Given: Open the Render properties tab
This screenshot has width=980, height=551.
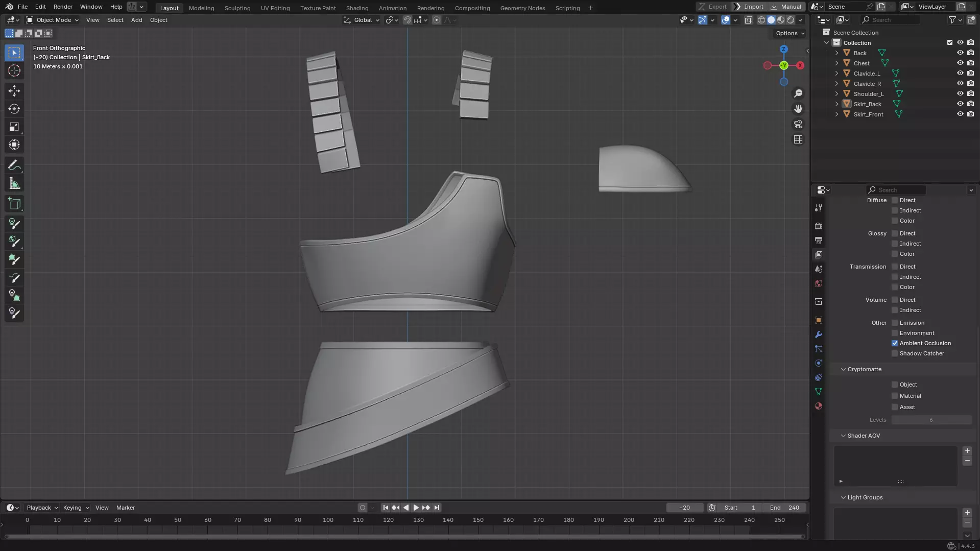Looking at the screenshot, I should [x=819, y=226].
